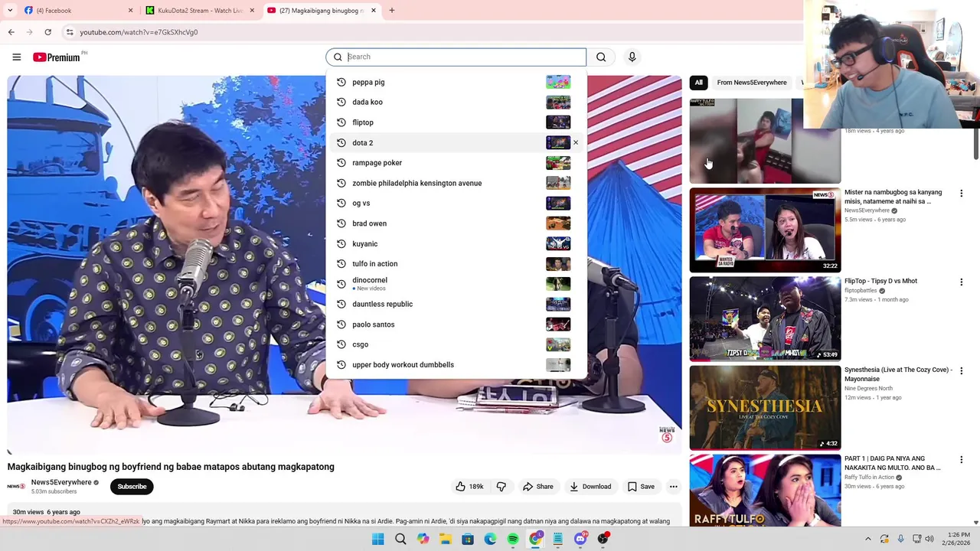Click the News5Everywhere channel avatar
Image resolution: width=980 pixels, height=551 pixels.
16,486
